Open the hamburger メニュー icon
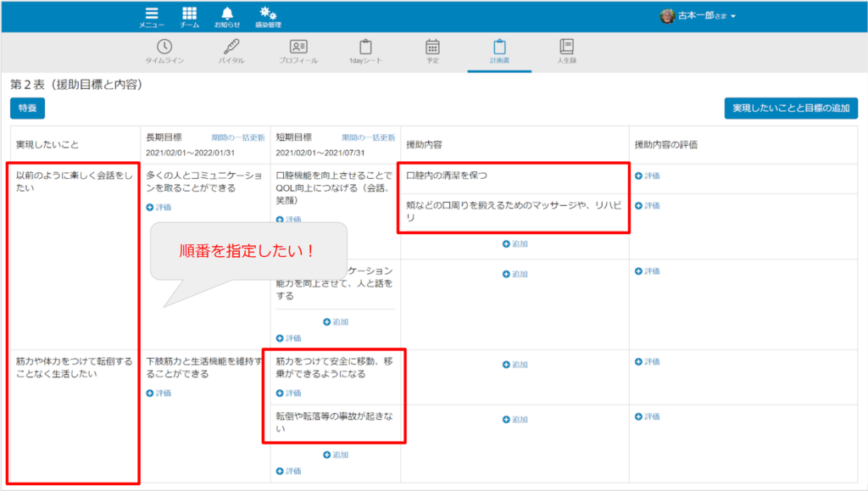Image resolution: width=868 pixels, height=491 pixels. pyautogui.click(x=152, y=17)
